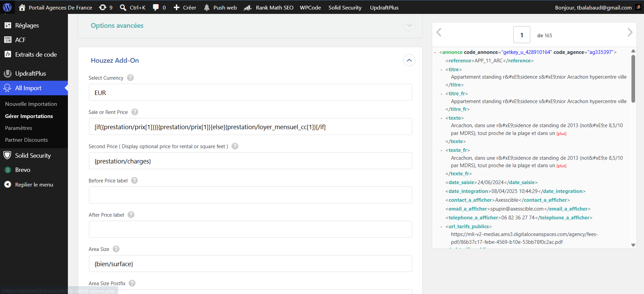644x294 pixels.
Task: Open help tooltip for Second Price
Action: pos(235,146)
